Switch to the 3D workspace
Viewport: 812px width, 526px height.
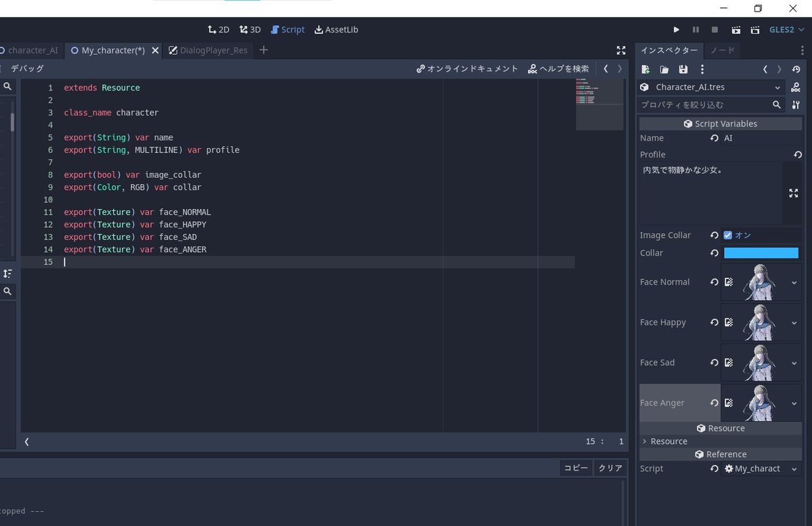(250, 30)
